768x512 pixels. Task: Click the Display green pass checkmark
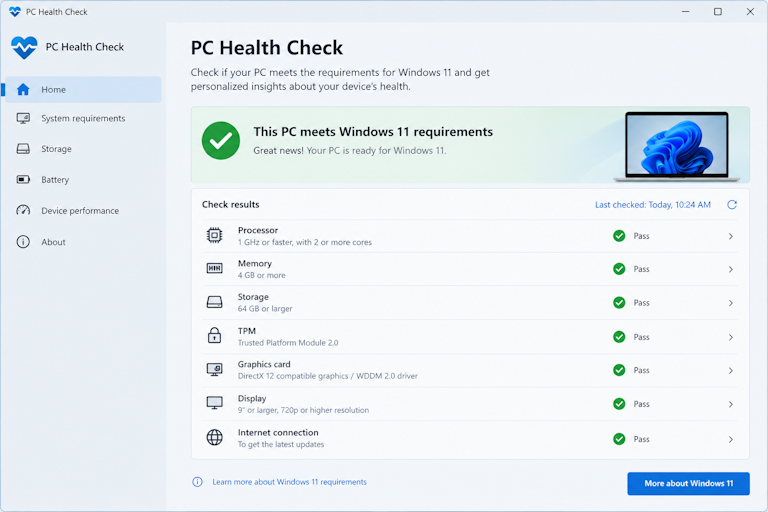tap(619, 404)
